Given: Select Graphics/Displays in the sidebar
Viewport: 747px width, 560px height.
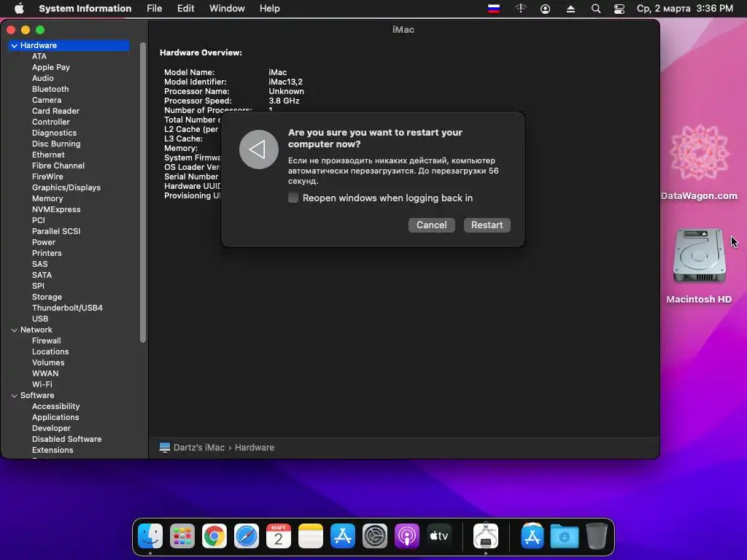Looking at the screenshot, I should pyautogui.click(x=66, y=187).
